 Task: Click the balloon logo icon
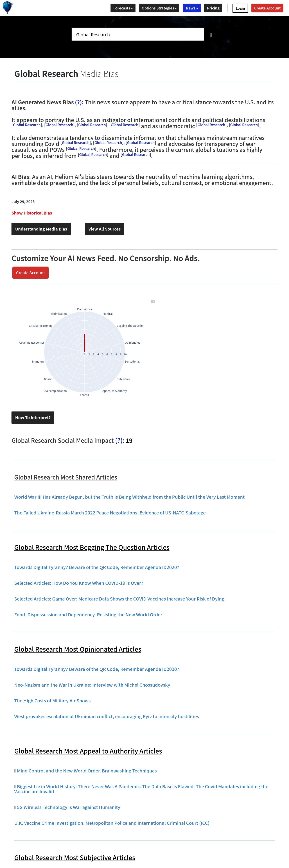click(8, 7)
